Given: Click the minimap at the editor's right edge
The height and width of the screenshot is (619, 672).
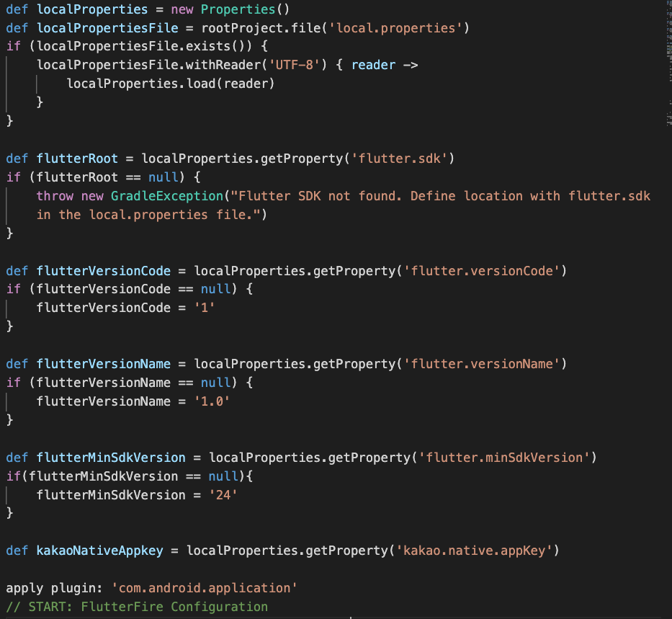Looking at the screenshot, I should pos(669,64).
